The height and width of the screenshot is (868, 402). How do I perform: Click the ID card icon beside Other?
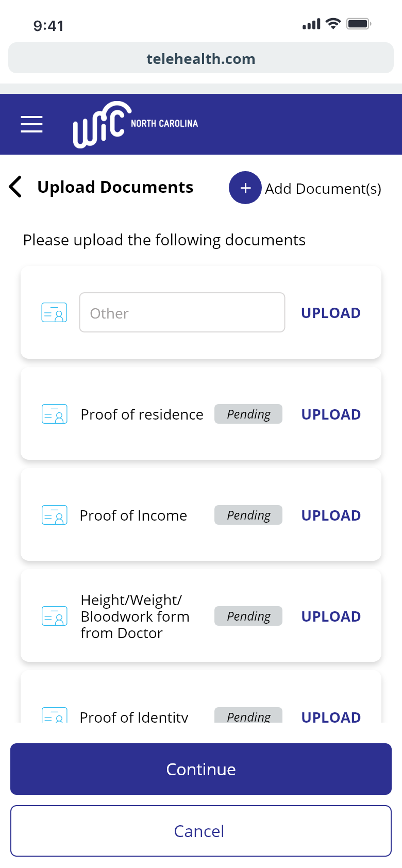[54, 312]
